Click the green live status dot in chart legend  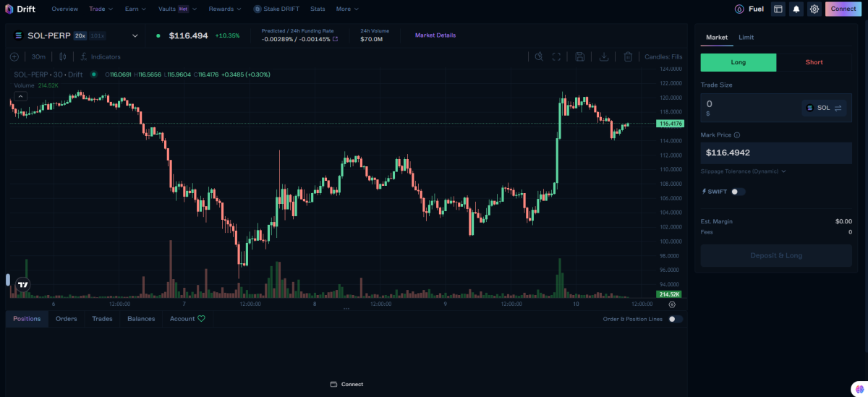pos(95,74)
